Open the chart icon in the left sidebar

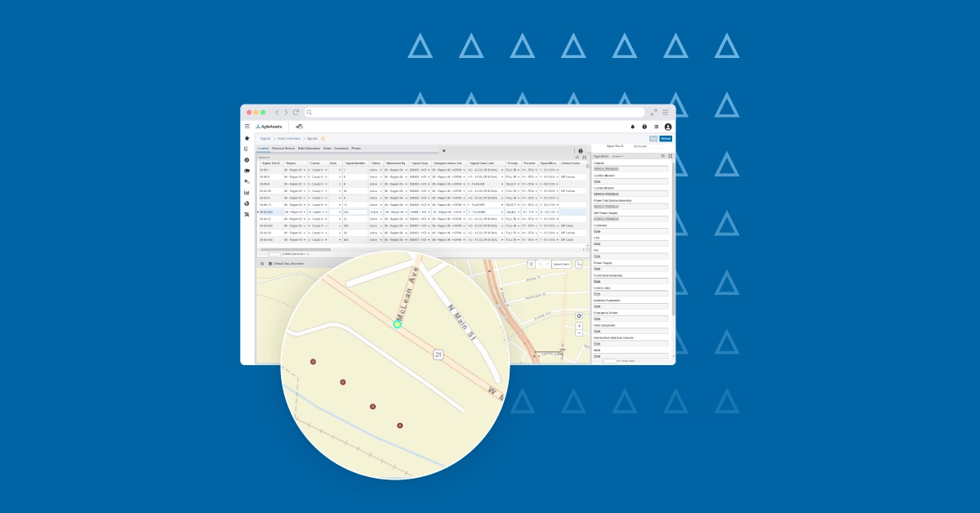pyautogui.click(x=247, y=191)
